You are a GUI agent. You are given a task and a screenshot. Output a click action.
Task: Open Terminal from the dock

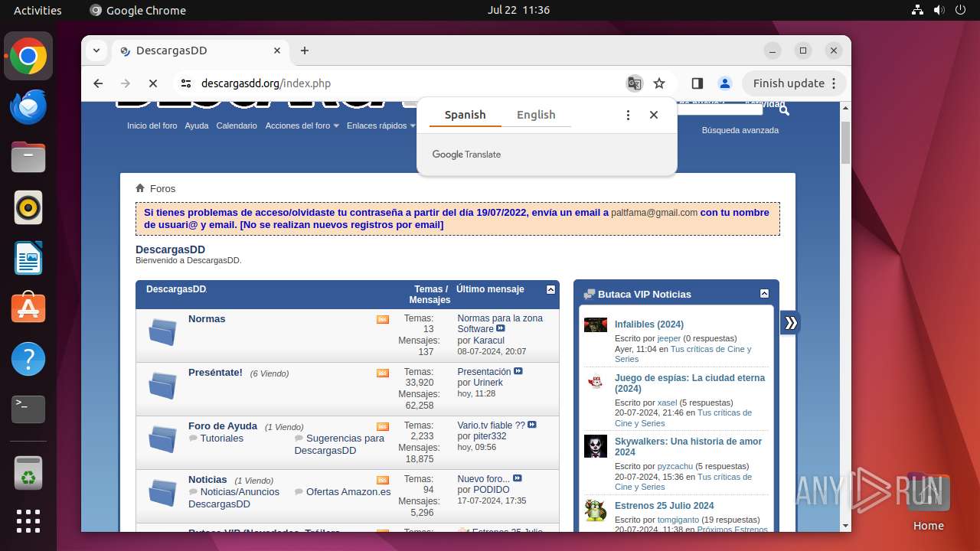(28, 409)
